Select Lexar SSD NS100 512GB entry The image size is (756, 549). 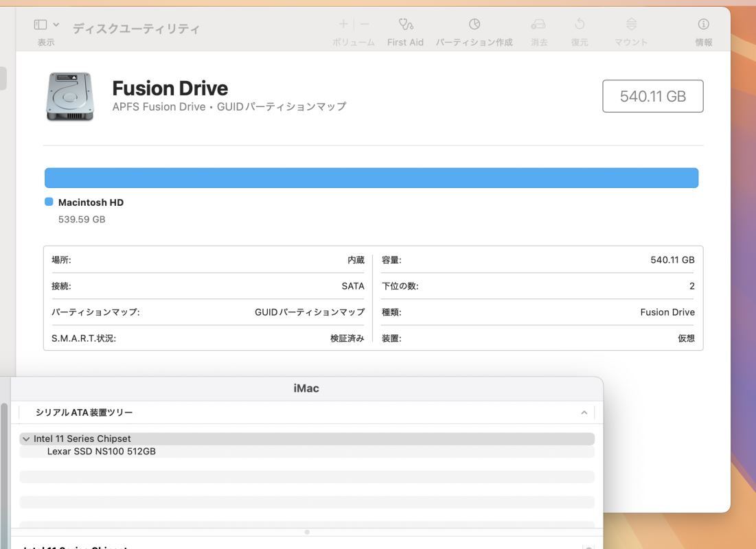tap(101, 452)
